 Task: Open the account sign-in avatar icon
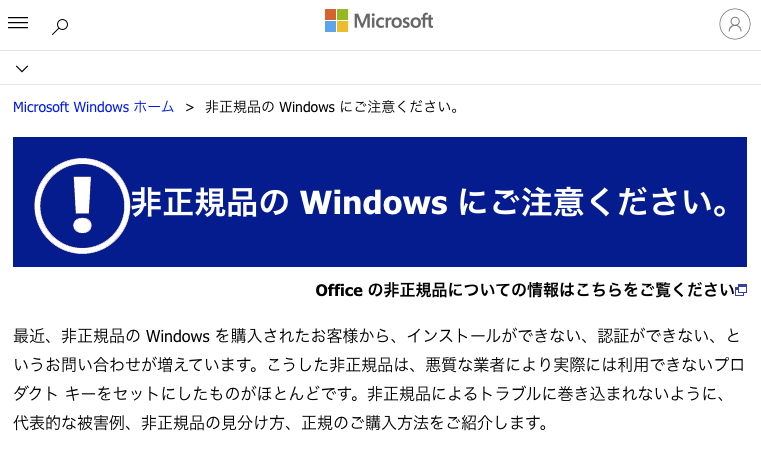pyautogui.click(x=735, y=24)
